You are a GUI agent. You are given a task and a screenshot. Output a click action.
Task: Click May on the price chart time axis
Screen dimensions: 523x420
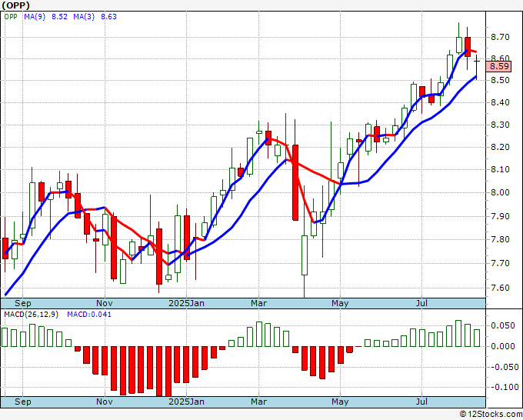[x=340, y=303]
